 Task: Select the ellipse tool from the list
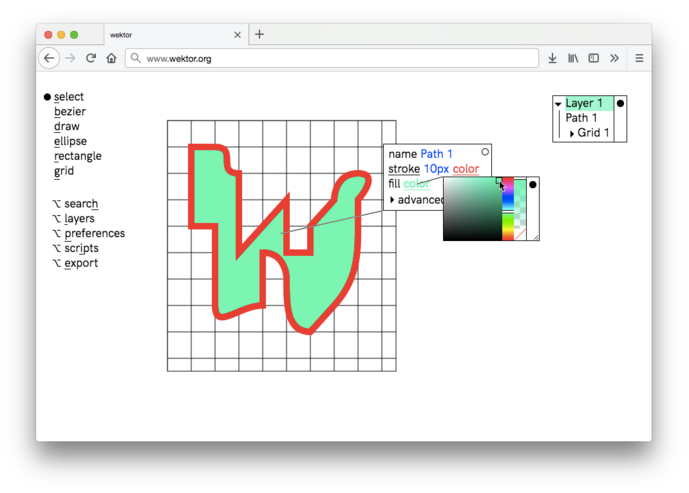click(x=70, y=142)
